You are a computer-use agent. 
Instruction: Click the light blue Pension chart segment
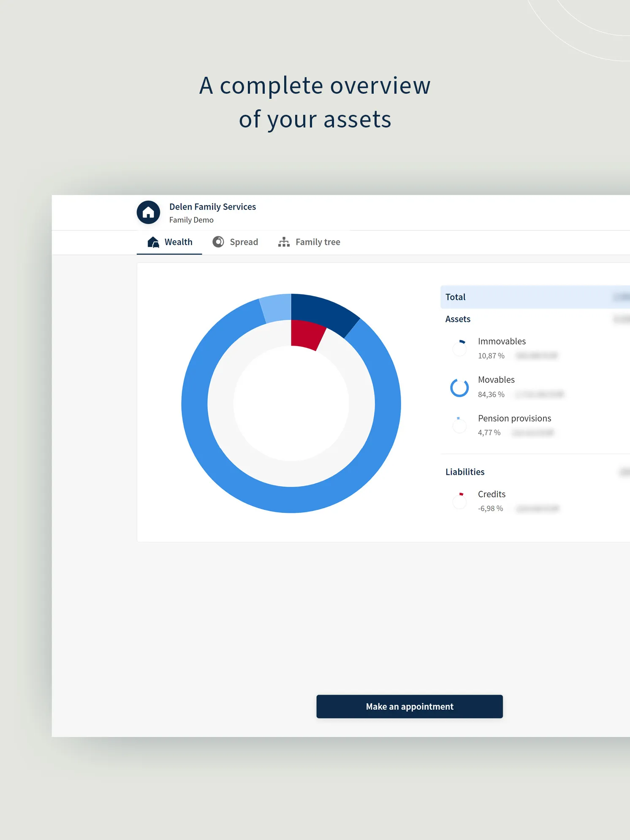click(277, 308)
